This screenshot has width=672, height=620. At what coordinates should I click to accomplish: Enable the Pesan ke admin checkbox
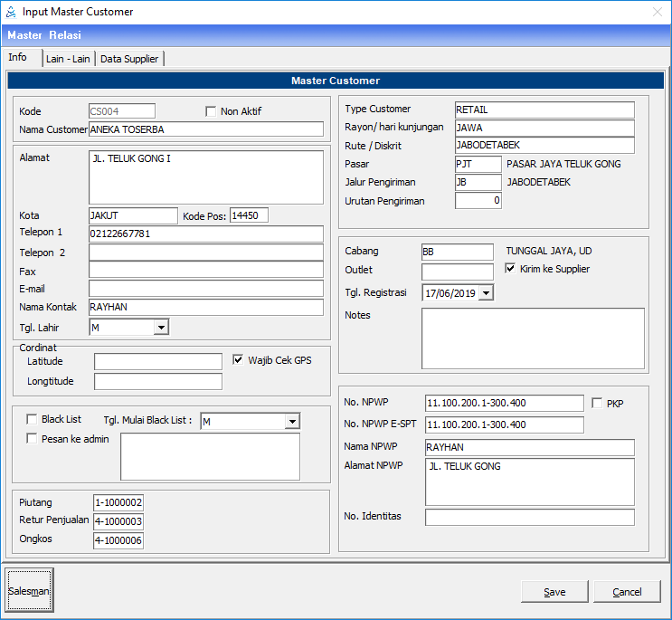[33, 439]
